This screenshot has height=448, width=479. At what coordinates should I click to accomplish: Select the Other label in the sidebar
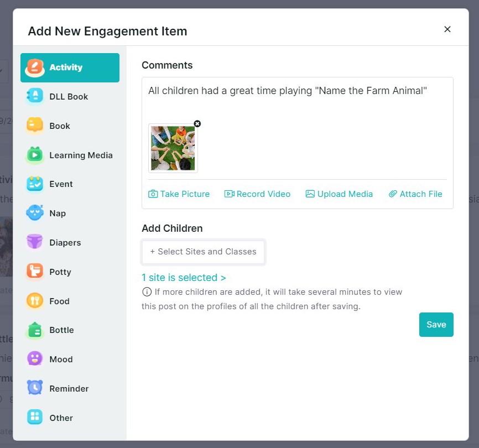61,418
